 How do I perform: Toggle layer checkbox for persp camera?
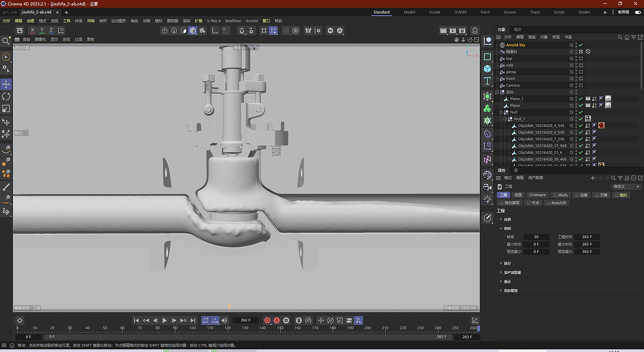coord(572,72)
